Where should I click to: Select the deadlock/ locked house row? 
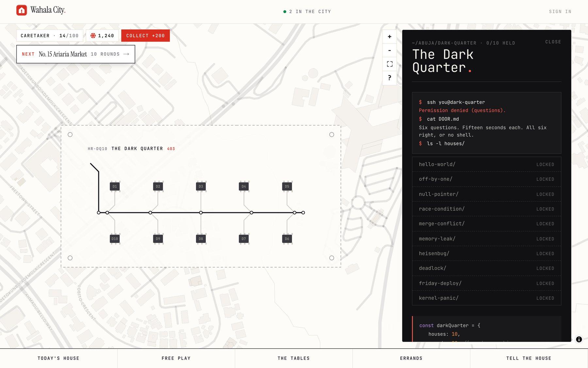coord(486,268)
